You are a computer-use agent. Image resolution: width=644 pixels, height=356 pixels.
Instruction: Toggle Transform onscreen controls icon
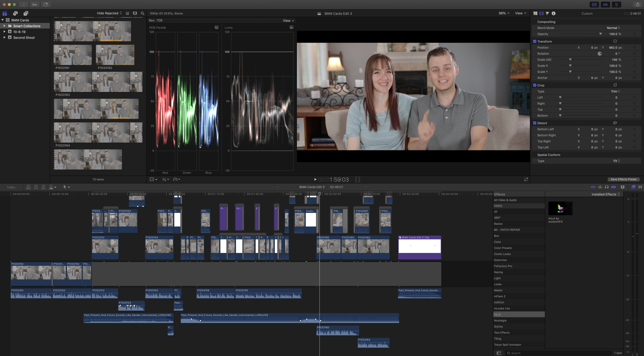(615, 41)
